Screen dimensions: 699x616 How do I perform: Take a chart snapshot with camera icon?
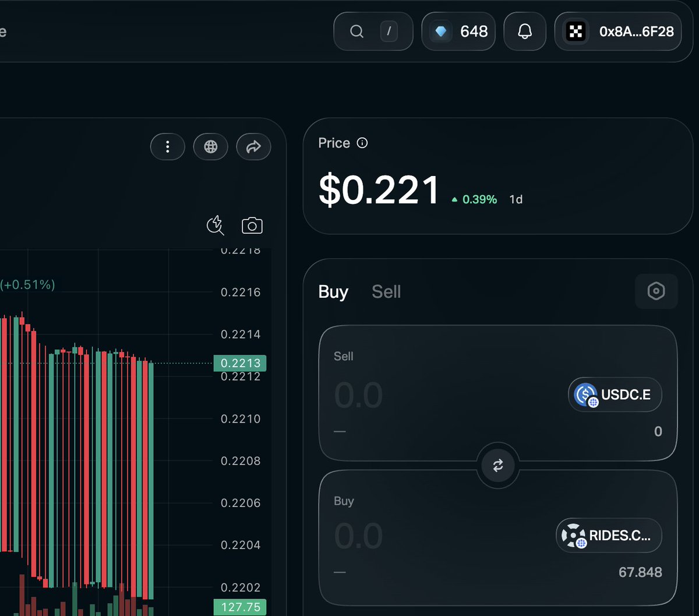pos(252,226)
